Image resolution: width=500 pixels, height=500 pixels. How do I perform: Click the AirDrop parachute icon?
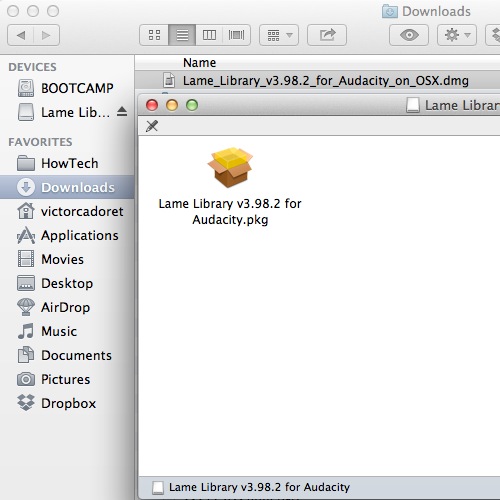[x=26, y=307]
